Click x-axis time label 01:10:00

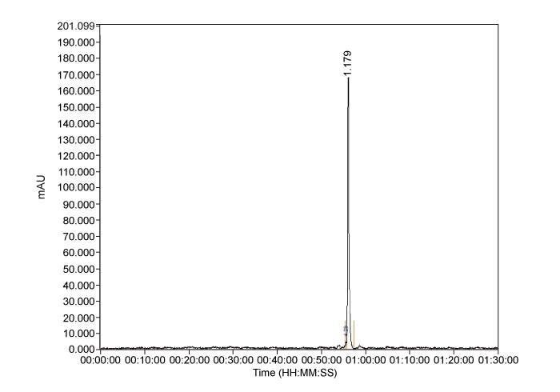tap(410, 360)
